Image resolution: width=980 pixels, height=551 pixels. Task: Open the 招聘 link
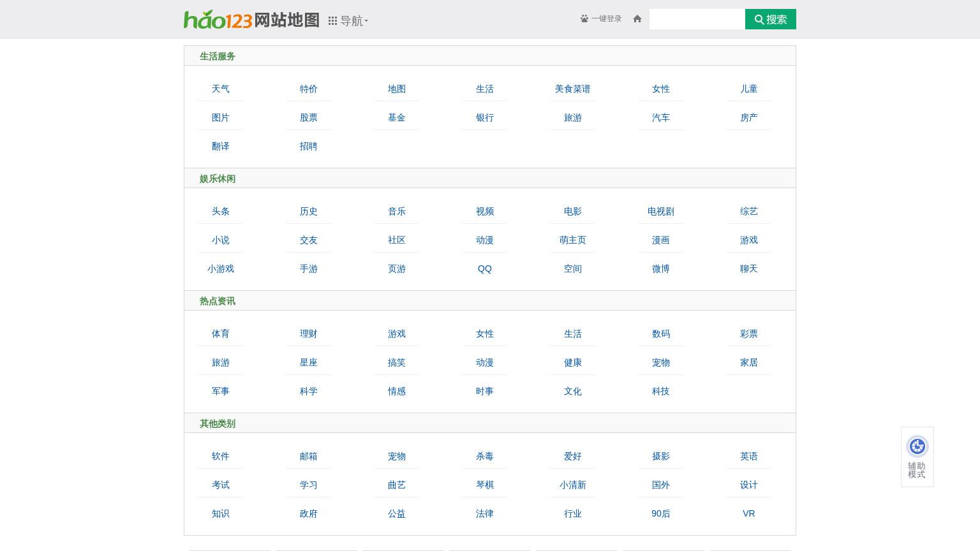(x=309, y=146)
